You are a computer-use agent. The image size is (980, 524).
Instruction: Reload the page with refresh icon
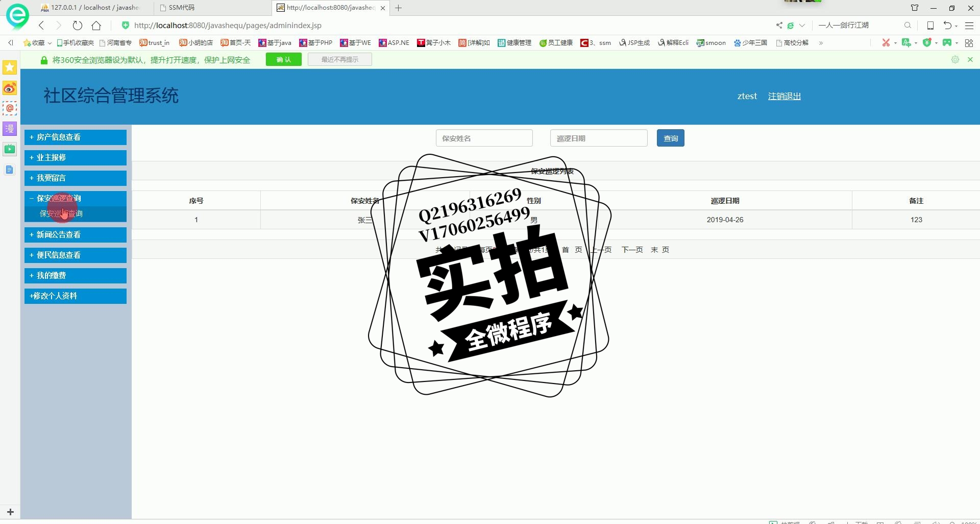point(77,25)
